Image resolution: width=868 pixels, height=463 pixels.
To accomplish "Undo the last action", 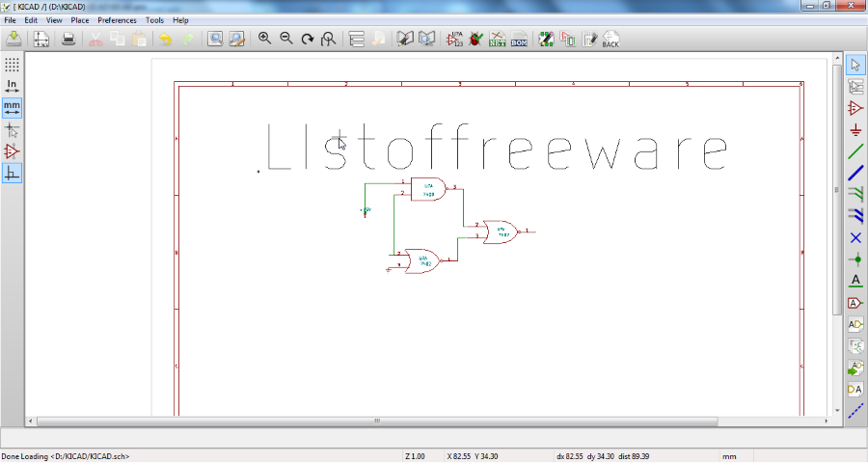I will click(x=166, y=39).
